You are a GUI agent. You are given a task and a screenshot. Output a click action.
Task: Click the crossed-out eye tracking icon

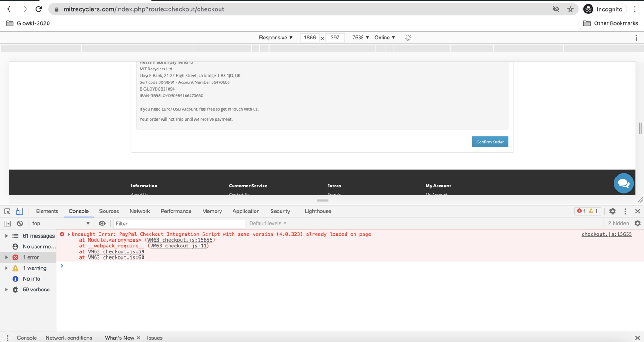click(556, 9)
